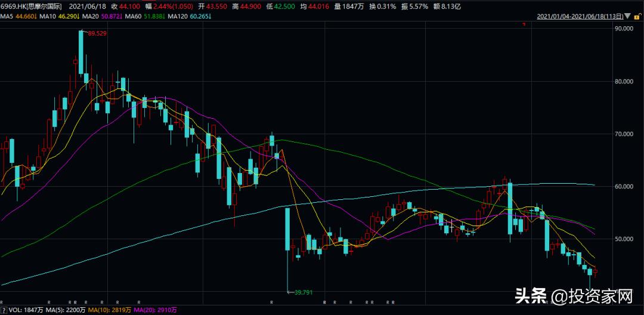Click the 39.791 low price annotation

click(305, 292)
